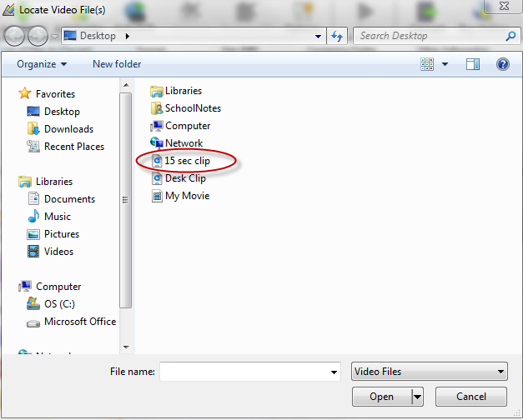Click the 15 sec clip QuickTime icon

(x=157, y=161)
